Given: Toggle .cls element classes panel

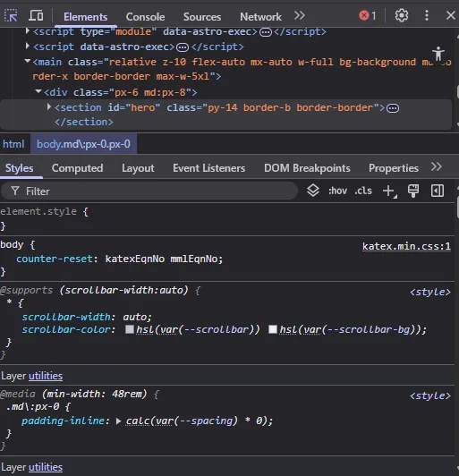Looking at the screenshot, I should coord(363,191).
